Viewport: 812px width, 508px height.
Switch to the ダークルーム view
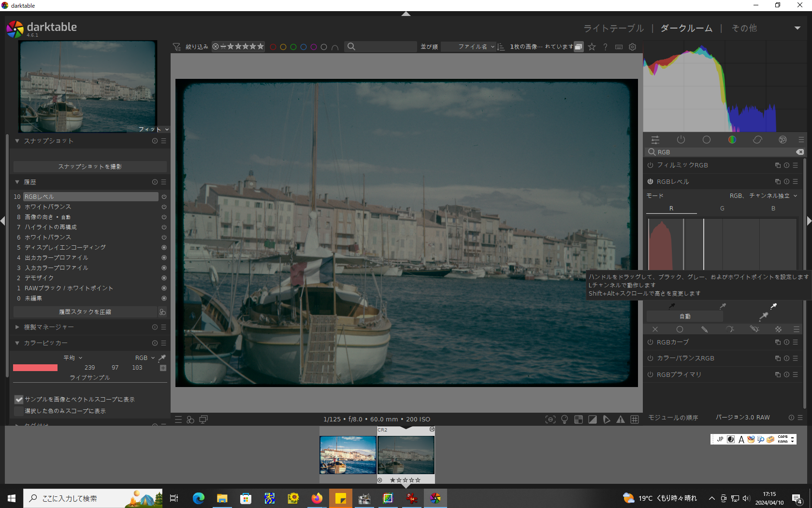(x=686, y=29)
